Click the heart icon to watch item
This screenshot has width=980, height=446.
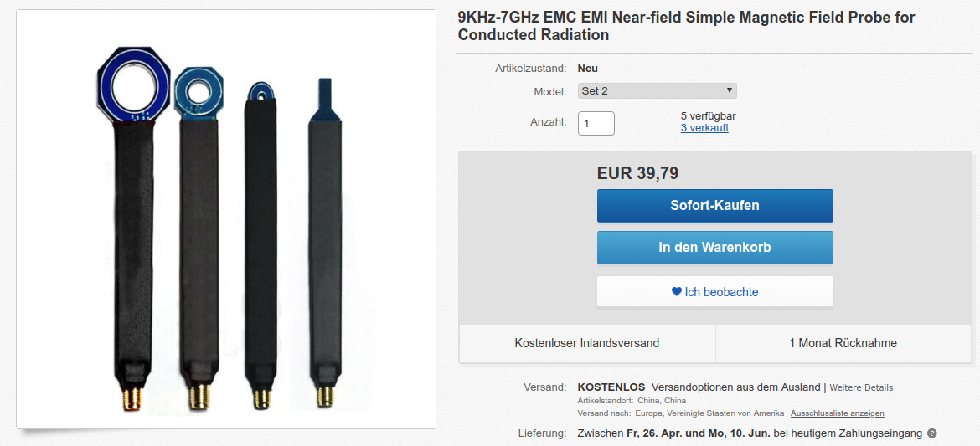677,292
